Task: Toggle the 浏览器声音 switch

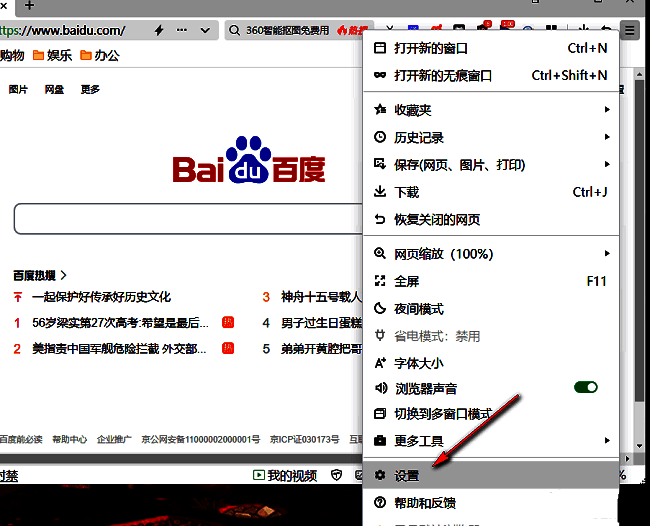Action: pyautogui.click(x=585, y=387)
